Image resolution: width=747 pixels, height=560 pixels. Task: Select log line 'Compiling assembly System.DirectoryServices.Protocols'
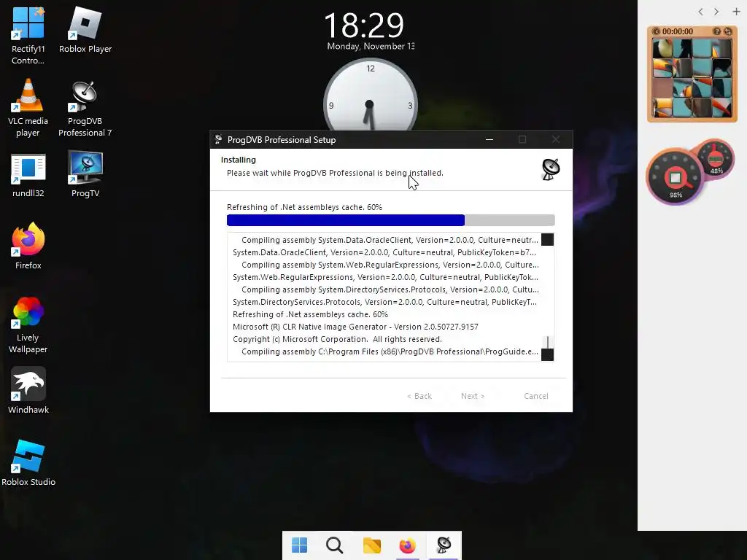[390, 289]
